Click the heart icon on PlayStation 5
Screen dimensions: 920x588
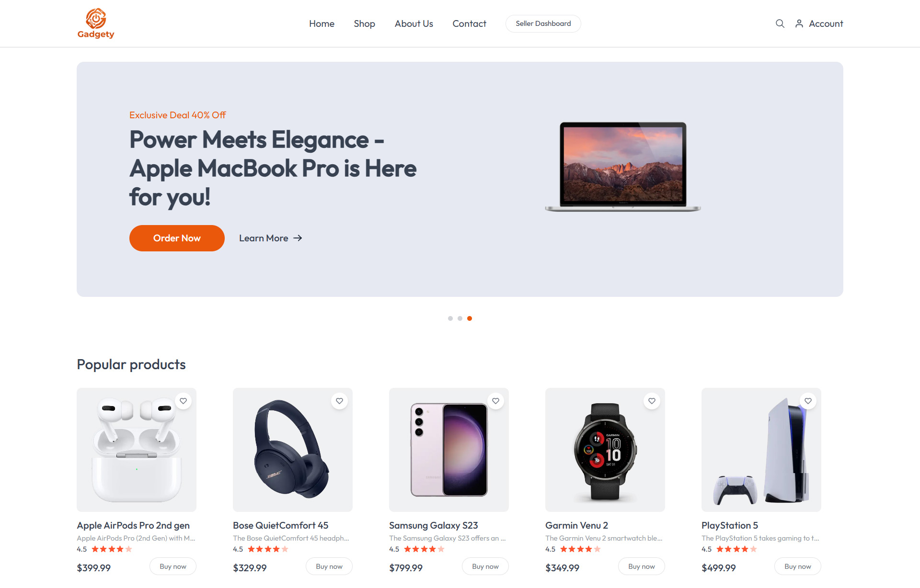808,401
